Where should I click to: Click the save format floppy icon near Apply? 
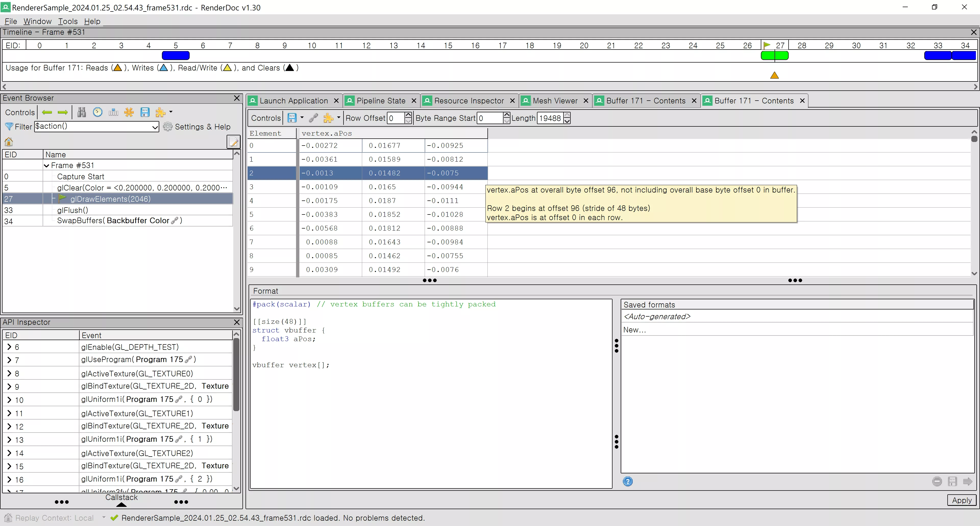952,482
